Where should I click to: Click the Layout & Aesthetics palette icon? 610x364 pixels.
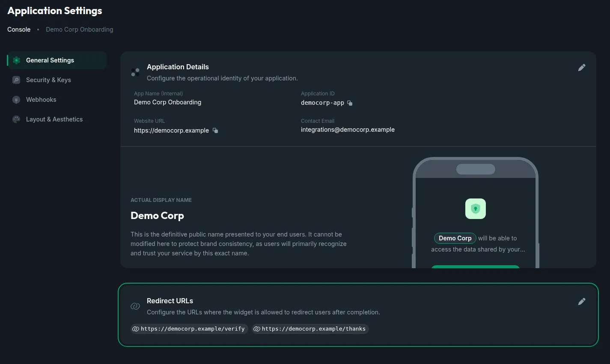[16, 119]
